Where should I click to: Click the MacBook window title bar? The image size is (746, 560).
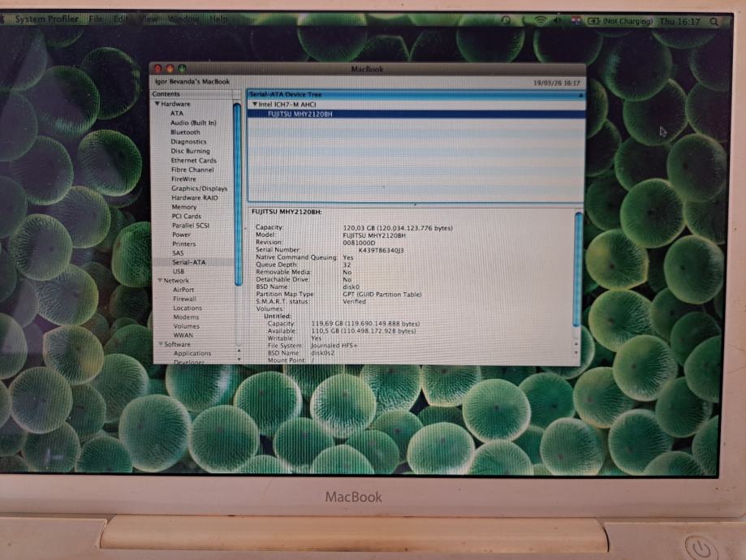(367, 69)
